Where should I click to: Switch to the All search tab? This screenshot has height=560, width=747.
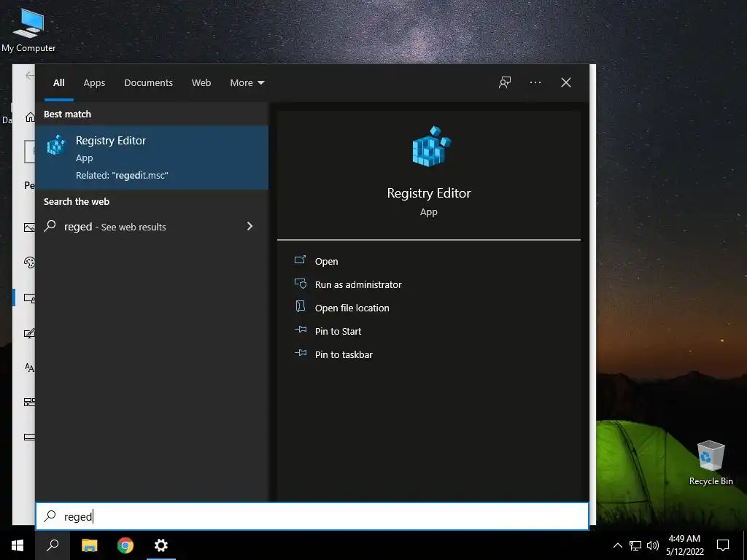58,83
